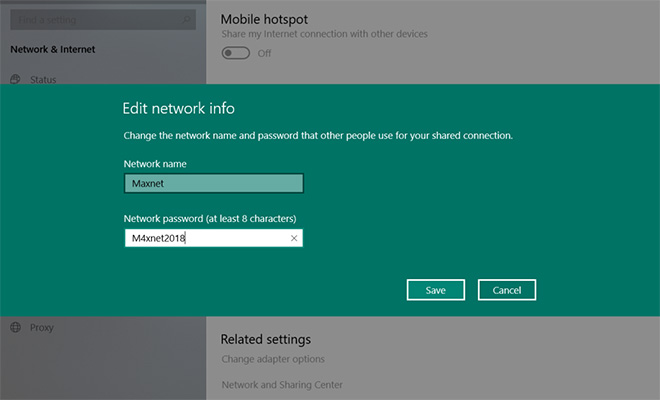The width and height of the screenshot is (660, 400).
Task: Click the Network password label text
Action: pos(209,217)
